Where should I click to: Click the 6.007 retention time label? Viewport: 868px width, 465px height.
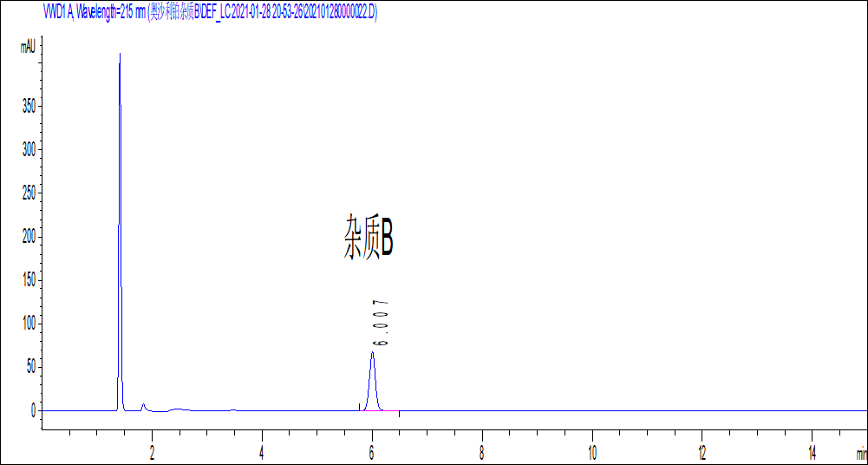380,323
